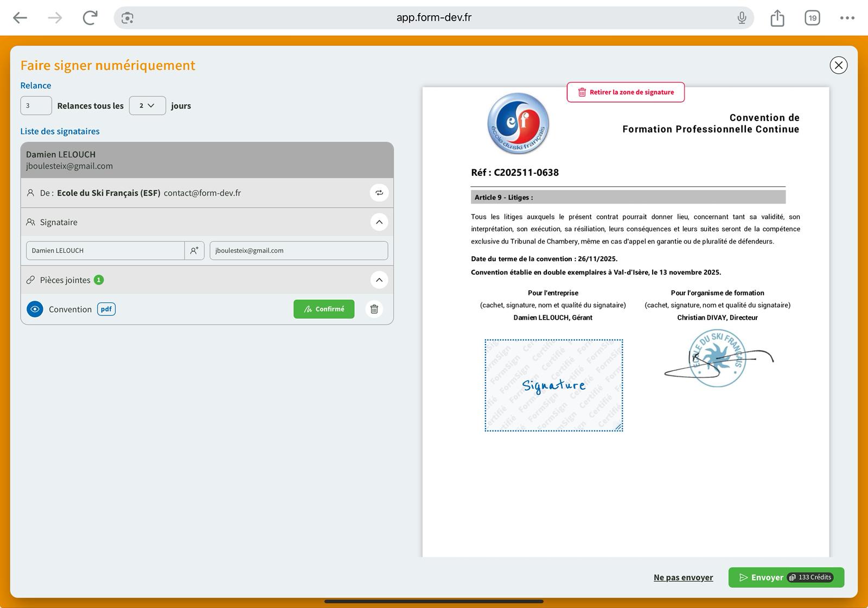
Task: Click the paperclip icon of Pièces jointes
Action: click(x=30, y=280)
